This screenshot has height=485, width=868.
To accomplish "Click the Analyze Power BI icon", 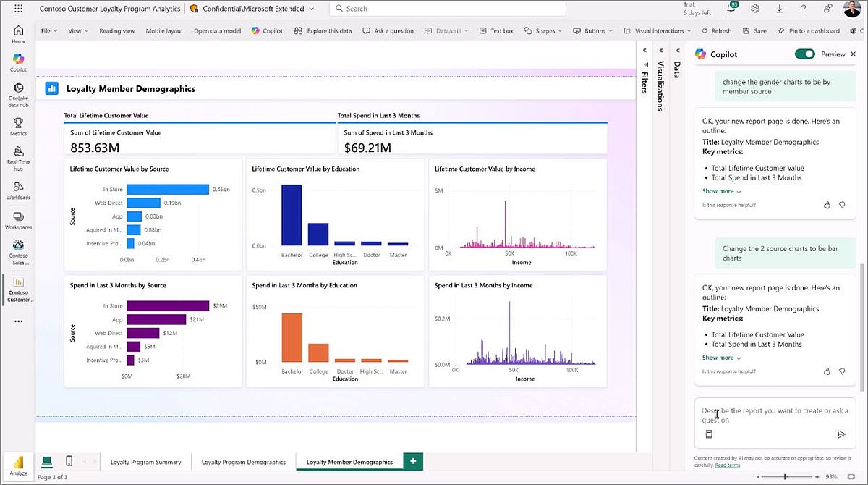I will pos(18,465).
